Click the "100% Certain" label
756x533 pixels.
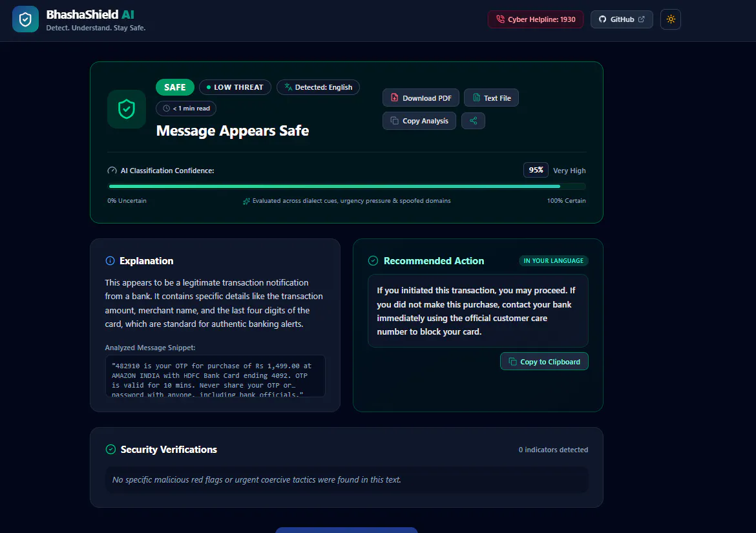click(x=566, y=200)
